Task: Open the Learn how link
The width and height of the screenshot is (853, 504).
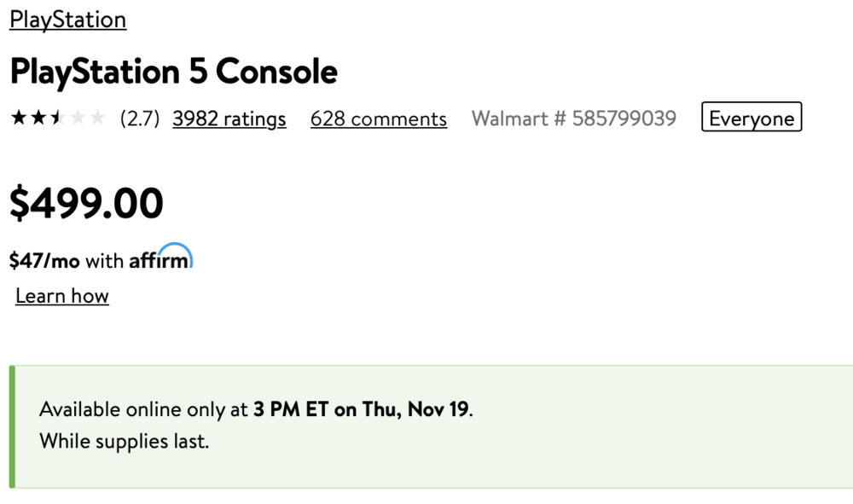Action: pos(62,296)
